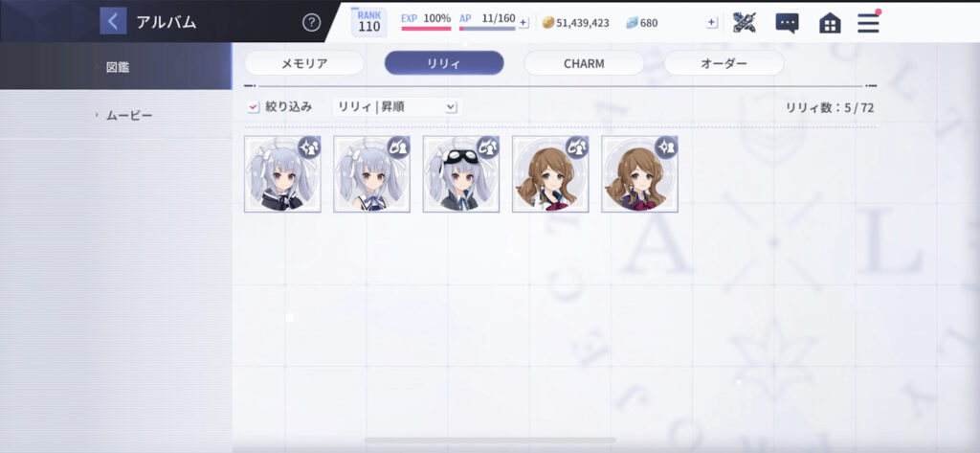980x453 pixels.
Task: Toggle the 絞り込み filter checkbox
Action: click(x=253, y=107)
